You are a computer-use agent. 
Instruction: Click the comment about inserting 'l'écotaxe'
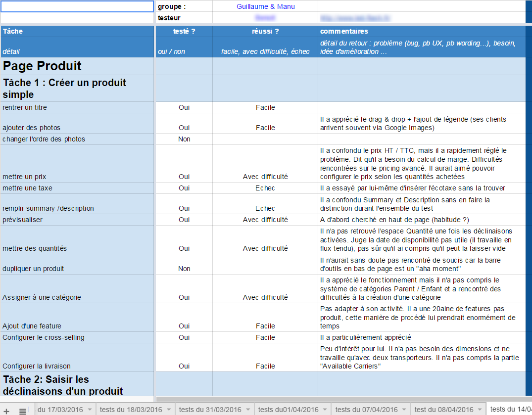pyautogui.click(x=422, y=188)
